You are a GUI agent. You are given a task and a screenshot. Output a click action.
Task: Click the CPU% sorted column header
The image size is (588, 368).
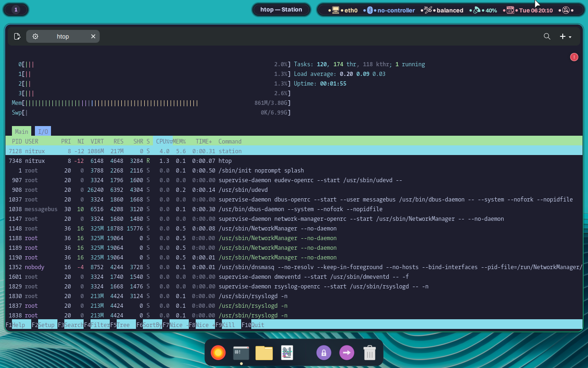[163, 141]
